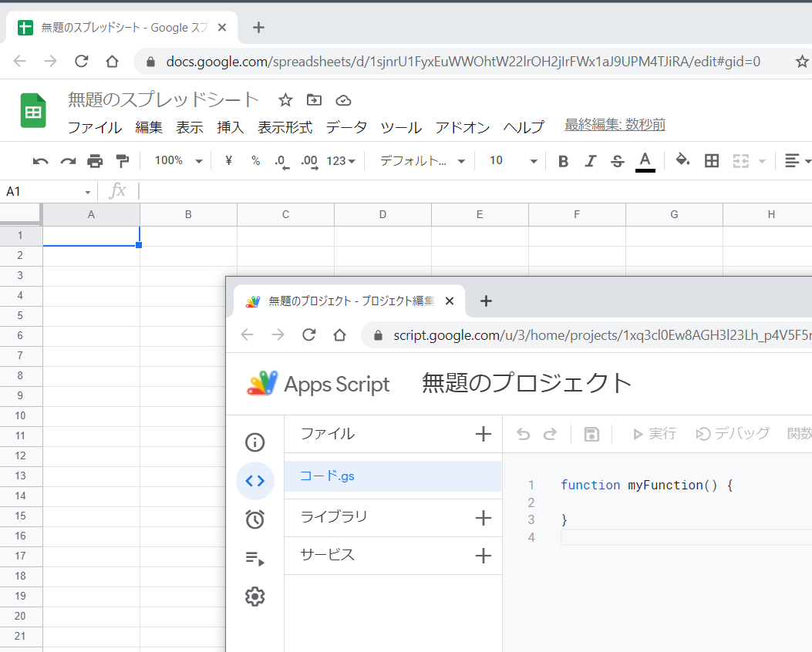Select the paint format tool
The height and width of the screenshot is (652, 812).
coord(122,161)
